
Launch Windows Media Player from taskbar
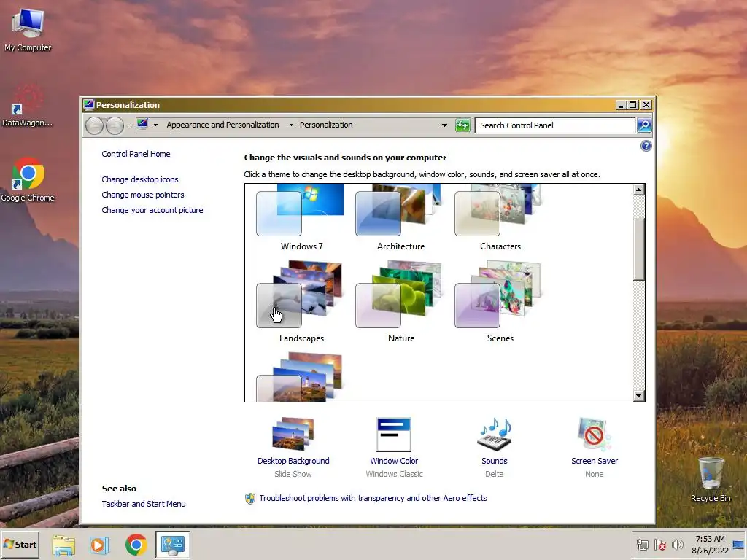tap(99, 545)
